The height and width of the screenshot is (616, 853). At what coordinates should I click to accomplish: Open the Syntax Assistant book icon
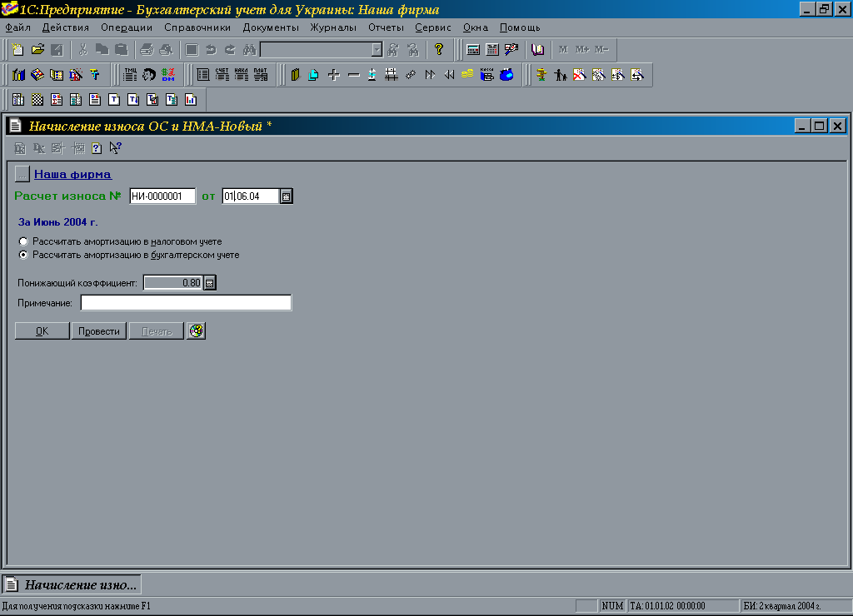click(537, 49)
